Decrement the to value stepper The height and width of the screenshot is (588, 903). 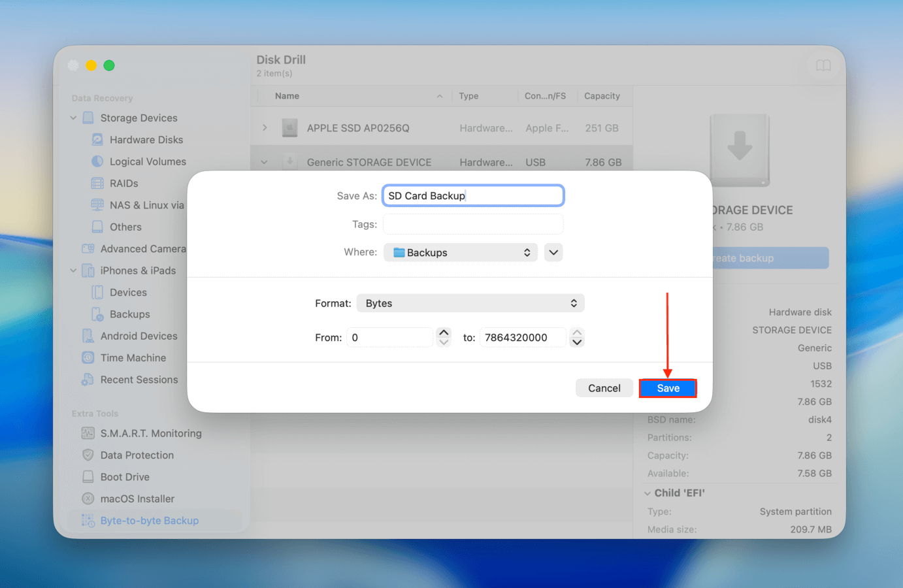(x=577, y=342)
